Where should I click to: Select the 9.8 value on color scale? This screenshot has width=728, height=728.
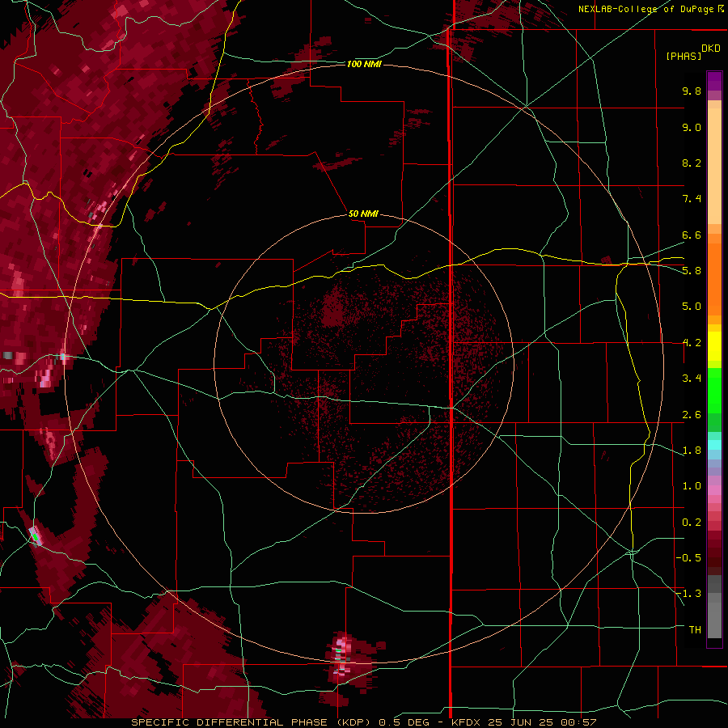click(x=692, y=91)
